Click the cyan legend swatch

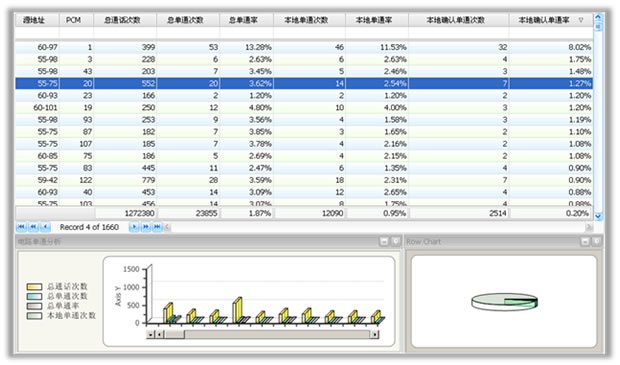(34, 296)
